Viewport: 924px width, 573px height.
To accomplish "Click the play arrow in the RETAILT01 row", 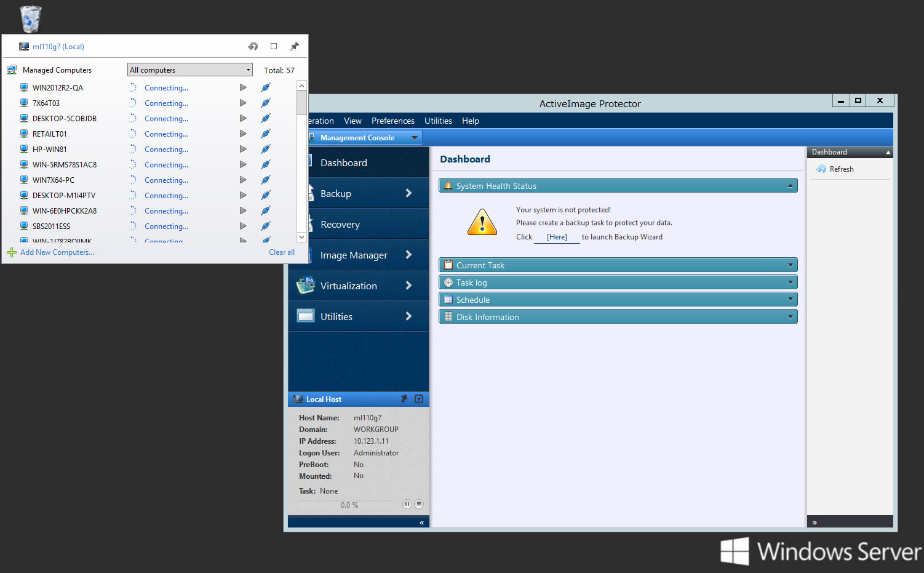I will [243, 134].
